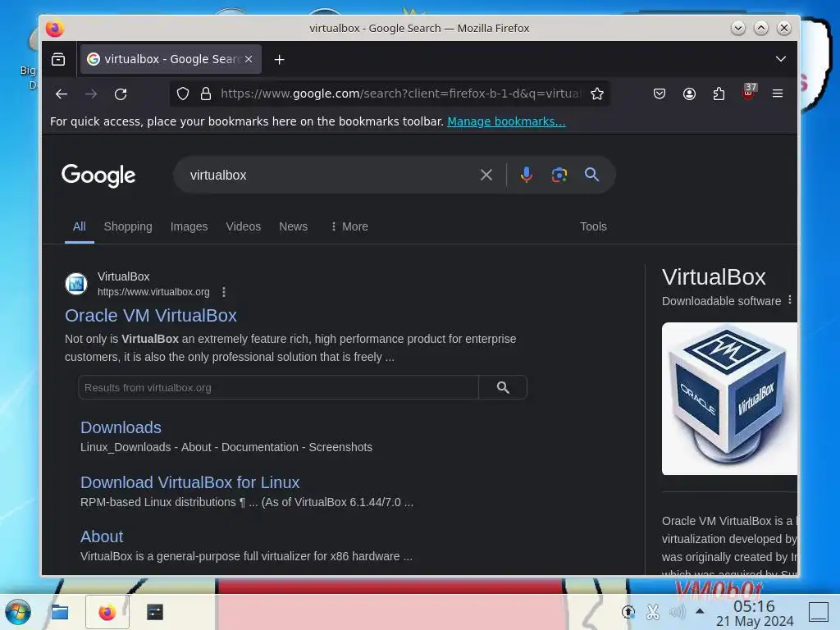Click the updates notification tray icon

click(628, 612)
